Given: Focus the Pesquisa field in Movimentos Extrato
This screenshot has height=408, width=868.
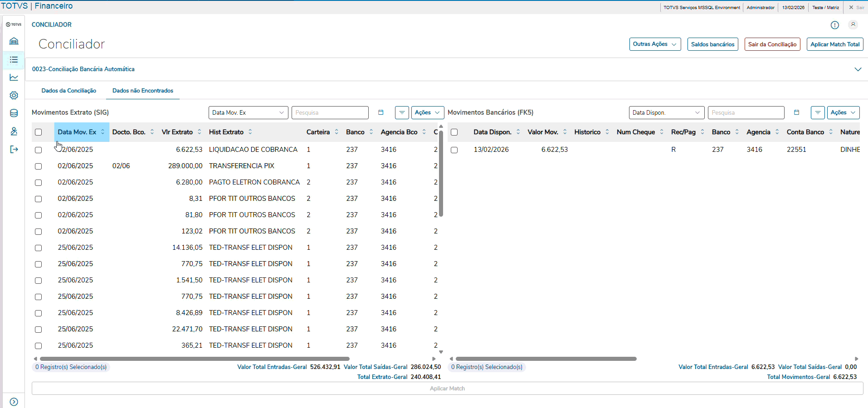Looking at the screenshot, I should point(330,112).
